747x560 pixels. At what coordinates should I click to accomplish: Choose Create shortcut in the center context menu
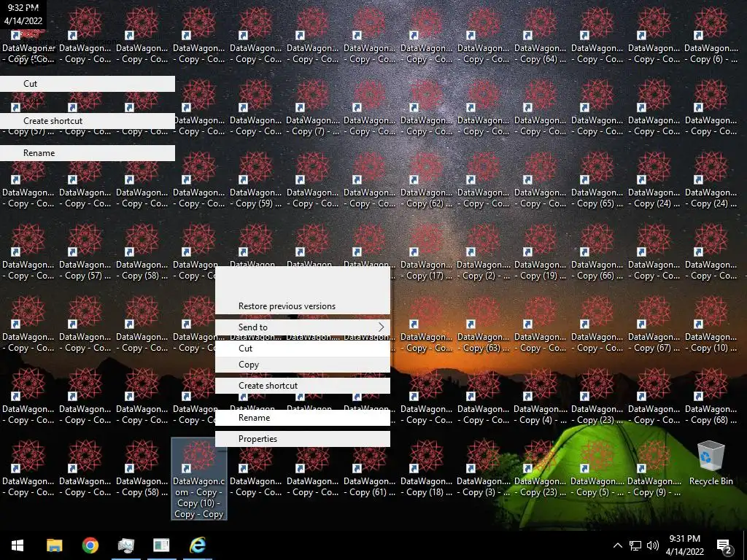click(x=303, y=386)
